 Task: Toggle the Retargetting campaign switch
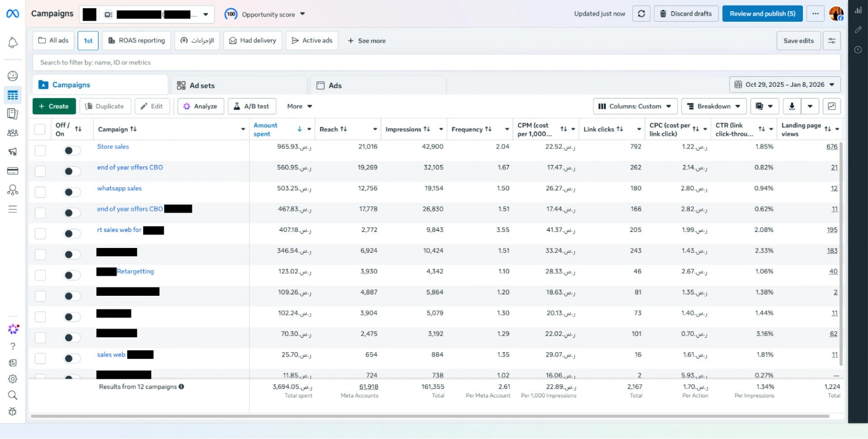72,275
